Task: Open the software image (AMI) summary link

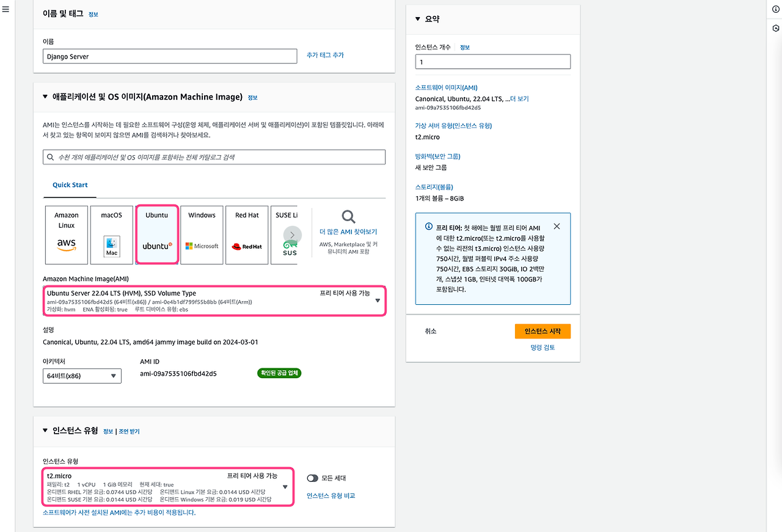Action: click(x=446, y=88)
